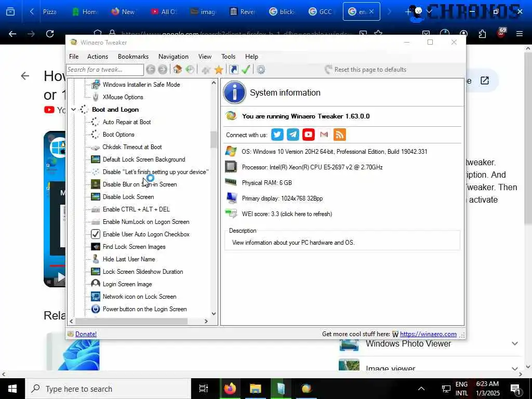The image size is (532, 399).
Task: Show hidden system tray icons
Action: (x=421, y=389)
